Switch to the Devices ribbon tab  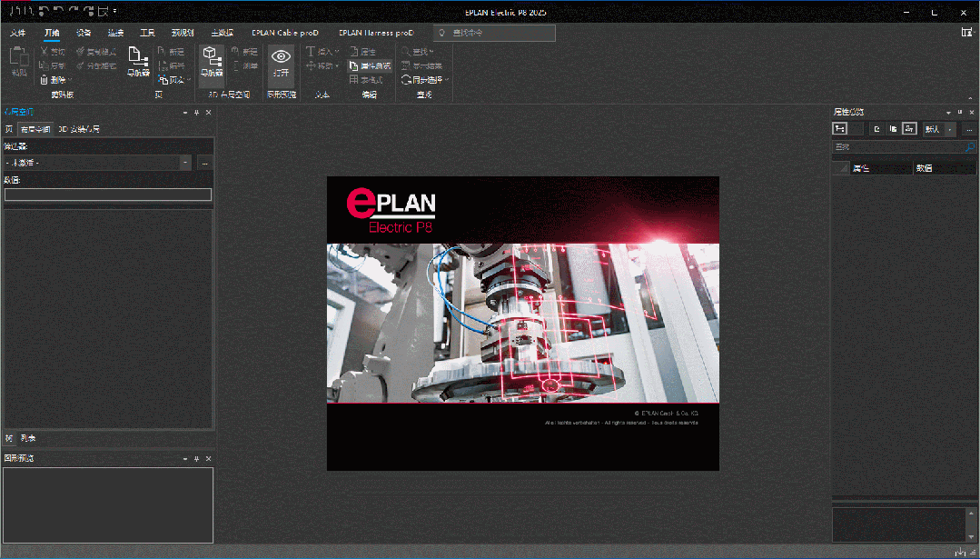coord(84,33)
